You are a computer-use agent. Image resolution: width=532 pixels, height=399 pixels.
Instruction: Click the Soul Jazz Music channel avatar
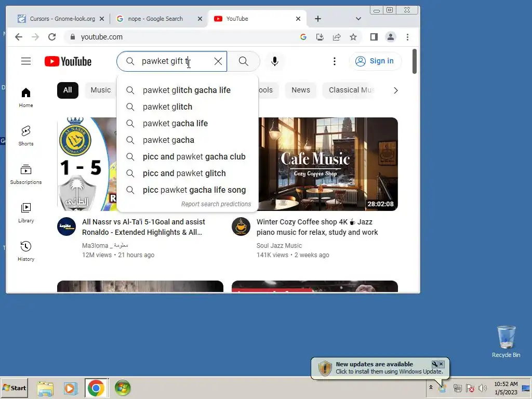(241, 227)
